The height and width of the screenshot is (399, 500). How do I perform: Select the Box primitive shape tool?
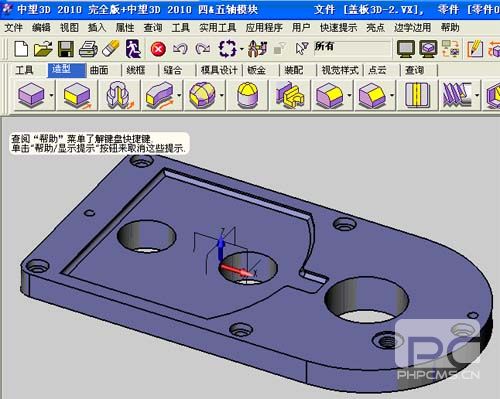pyautogui.click(x=31, y=95)
